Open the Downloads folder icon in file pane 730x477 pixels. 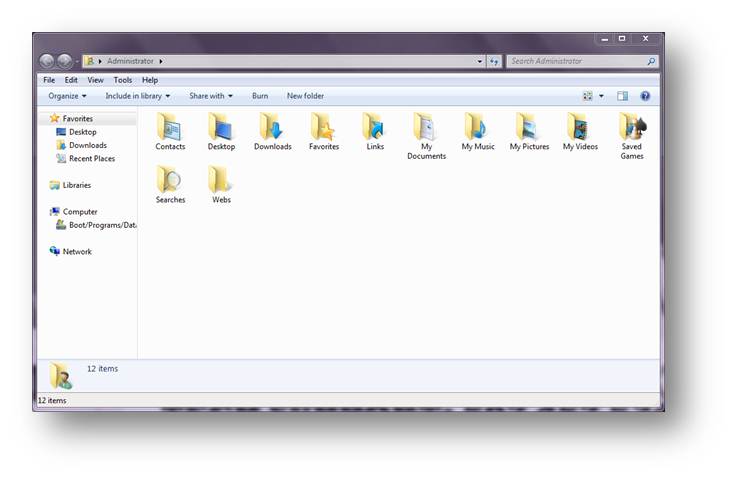pos(272,132)
